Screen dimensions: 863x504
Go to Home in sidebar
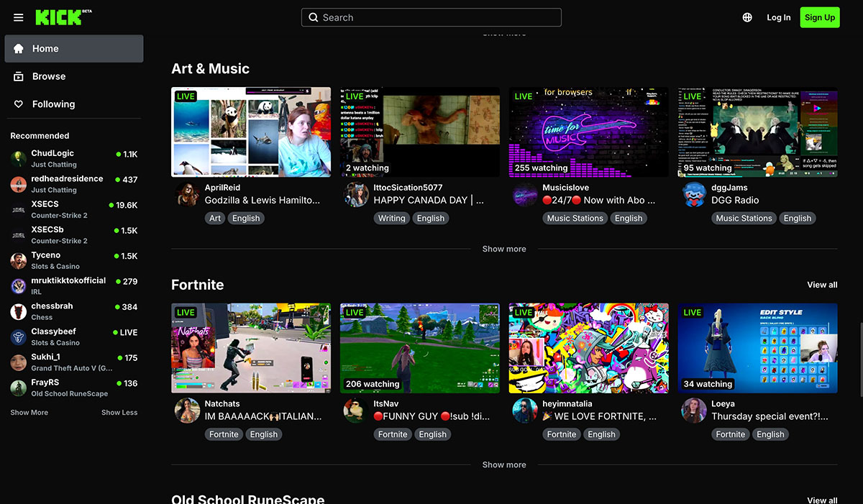click(74, 49)
